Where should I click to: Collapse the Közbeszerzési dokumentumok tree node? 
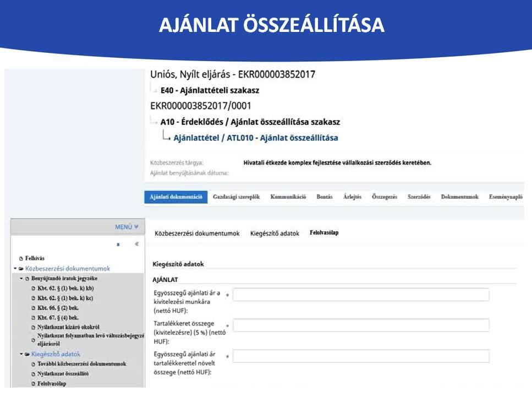(15, 269)
